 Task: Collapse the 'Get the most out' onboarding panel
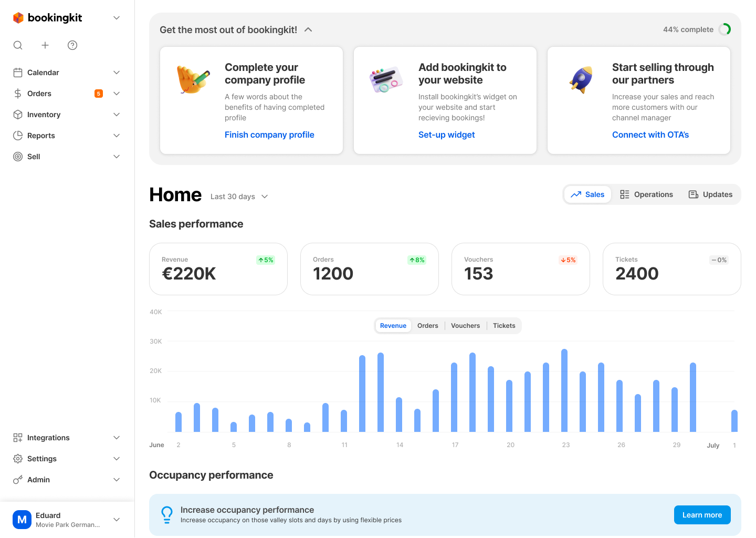308,29
